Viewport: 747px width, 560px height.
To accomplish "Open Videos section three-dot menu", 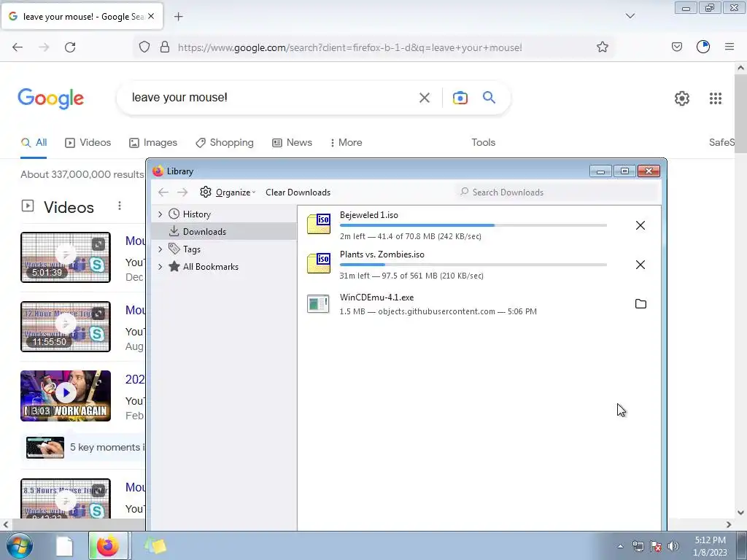I will point(120,206).
